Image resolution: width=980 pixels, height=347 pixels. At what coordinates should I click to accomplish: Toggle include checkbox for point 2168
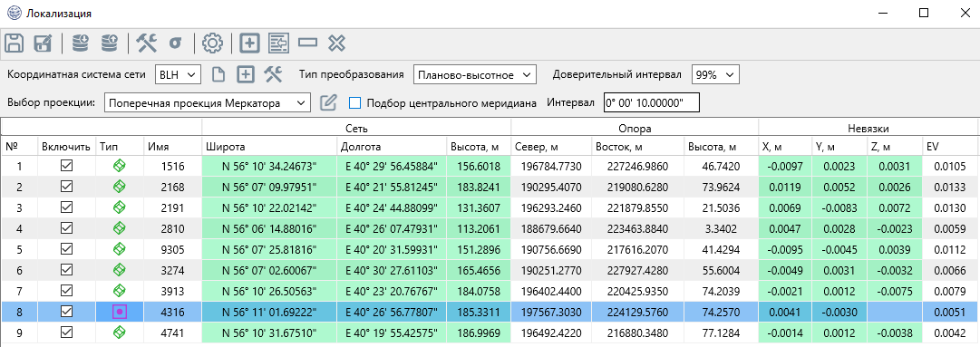[66, 186]
